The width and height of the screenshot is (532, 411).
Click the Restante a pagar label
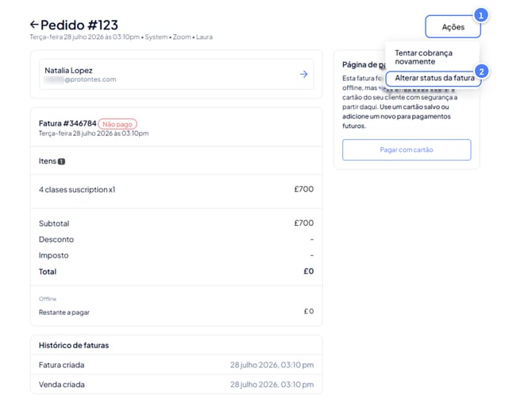[64, 312]
